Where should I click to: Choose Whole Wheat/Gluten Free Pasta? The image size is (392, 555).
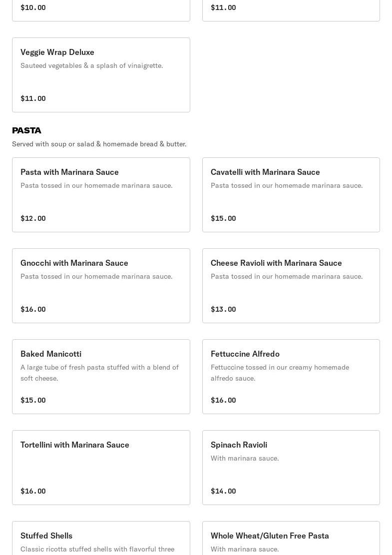tap(291, 539)
